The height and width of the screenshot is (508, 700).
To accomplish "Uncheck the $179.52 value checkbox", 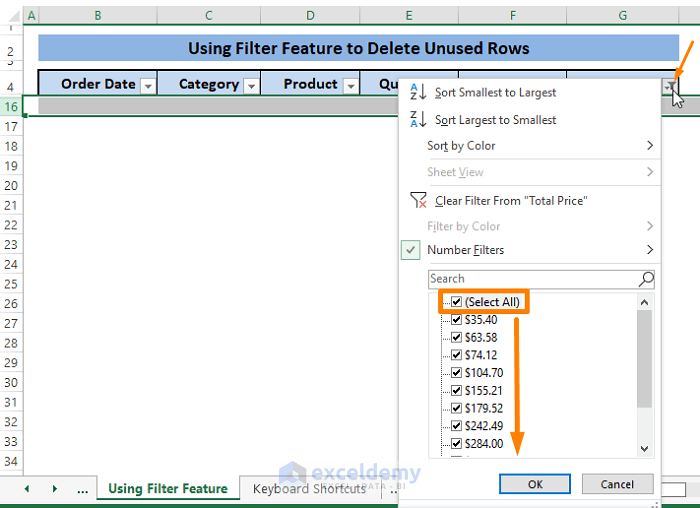I will click(x=456, y=408).
